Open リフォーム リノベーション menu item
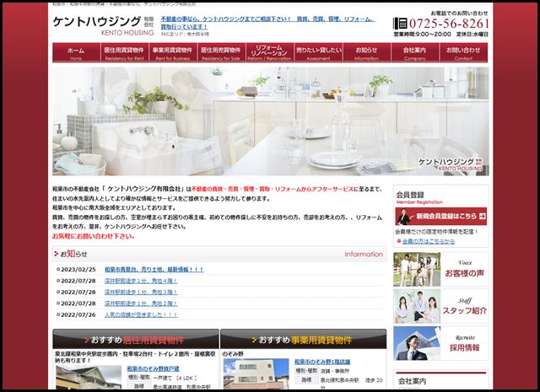 270,52
